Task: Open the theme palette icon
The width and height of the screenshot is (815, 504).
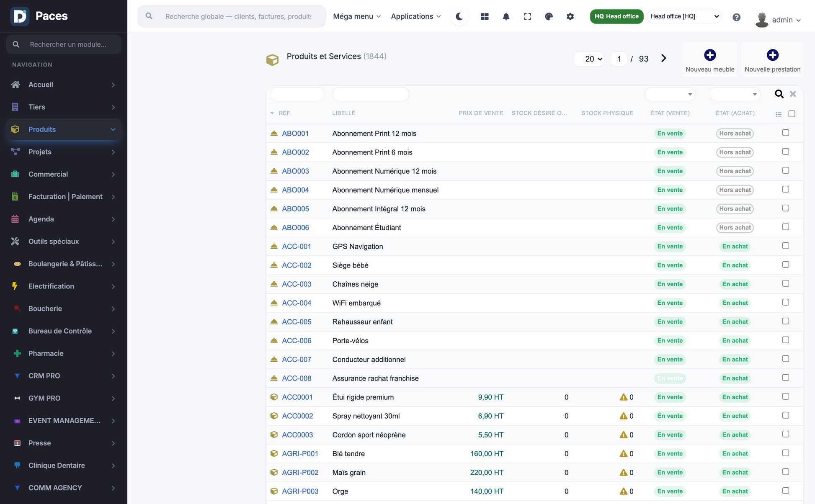Action: pos(549,16)
